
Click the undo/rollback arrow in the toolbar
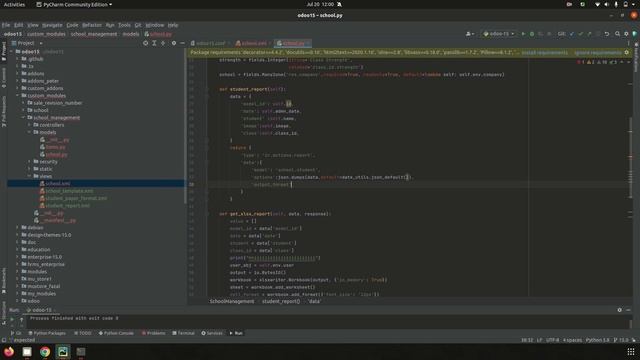[607, 34]
